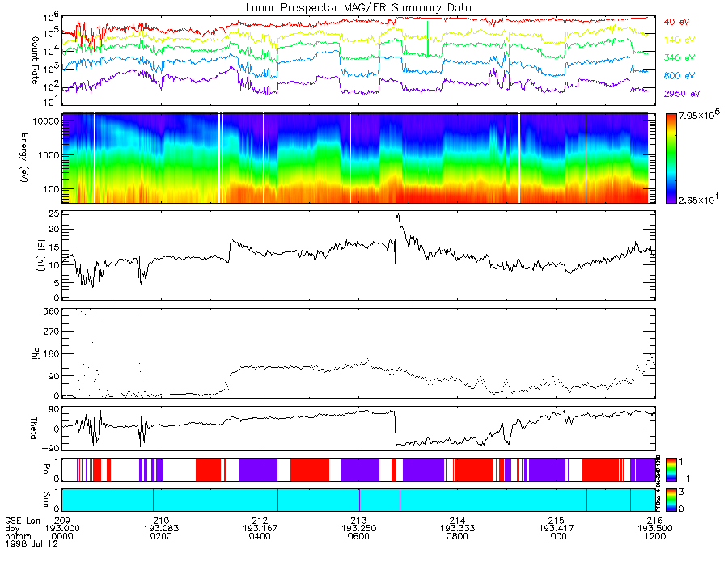Screen dimensions: 728x566
Task: Click energy axis tick "10000"
Action: coord(46,121)
